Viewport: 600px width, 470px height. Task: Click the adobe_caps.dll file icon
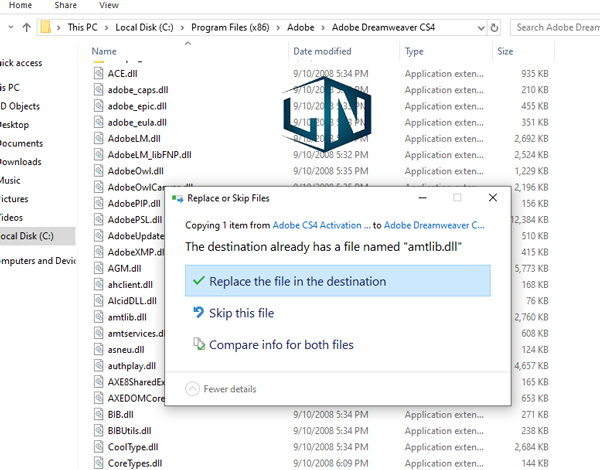click(98, 90)
